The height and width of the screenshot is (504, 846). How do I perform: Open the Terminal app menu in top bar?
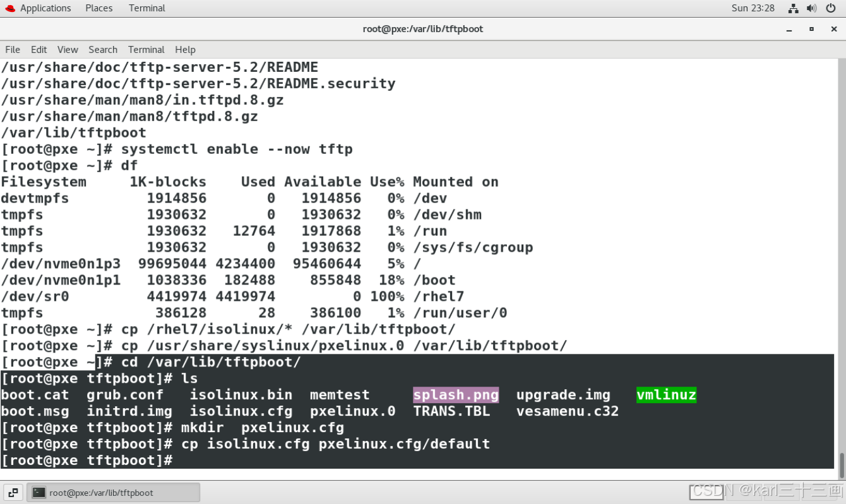(x=146, y=8)
